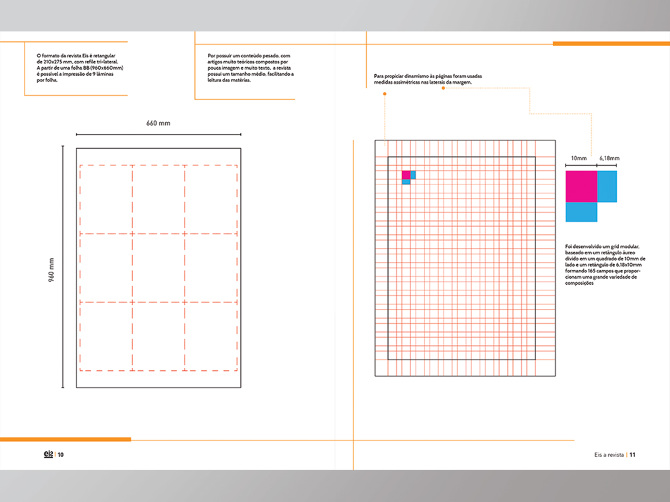Click the 10mm dimension label
The image size is (670, 502).
point(578,158)
